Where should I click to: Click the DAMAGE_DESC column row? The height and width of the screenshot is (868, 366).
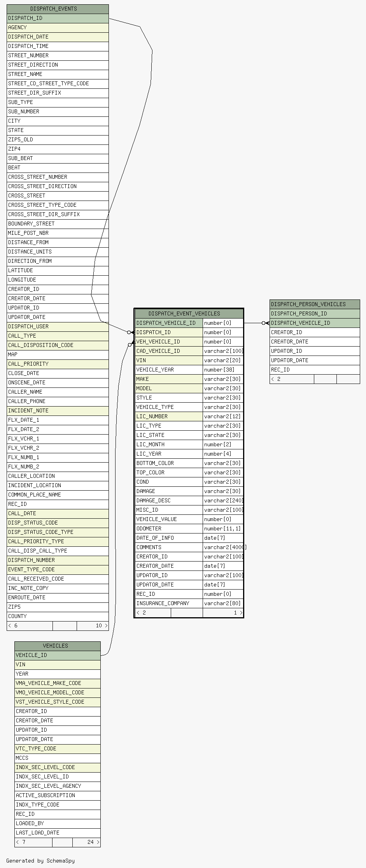(169, 500)
